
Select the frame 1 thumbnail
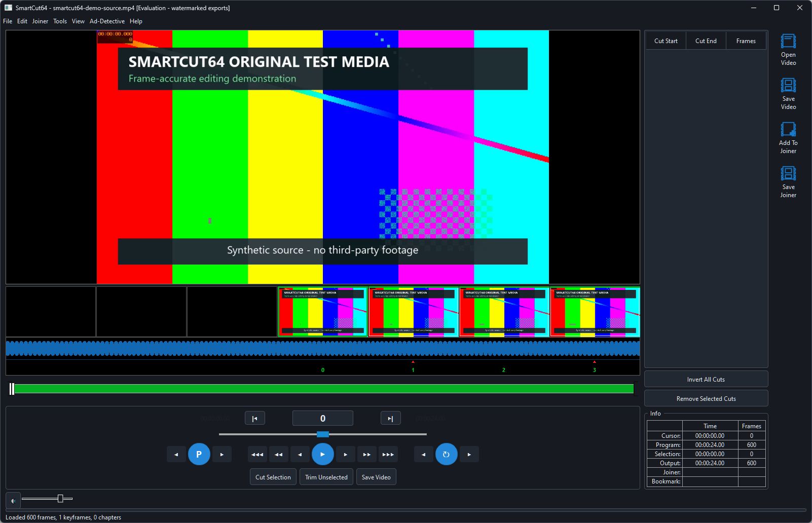[x=414, y=312]
